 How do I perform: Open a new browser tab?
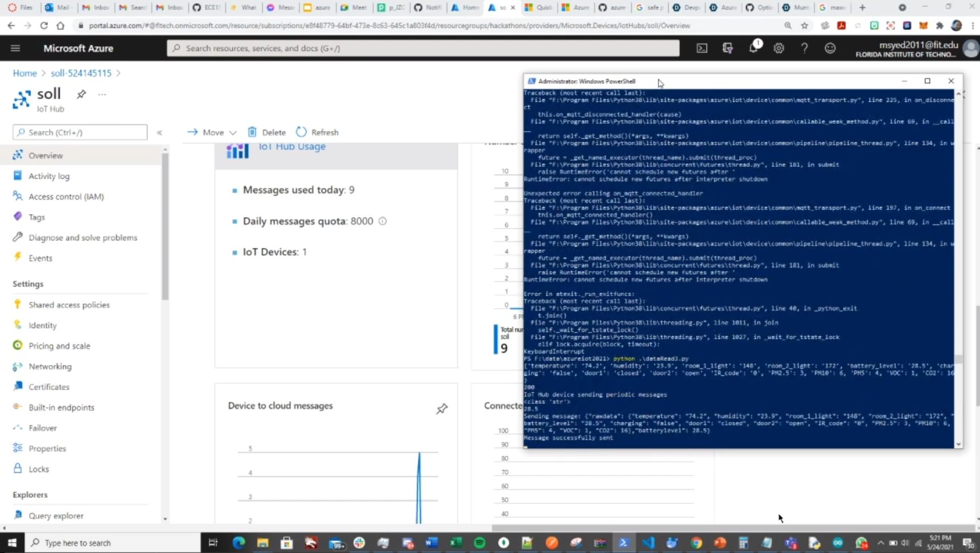(862, 7)
